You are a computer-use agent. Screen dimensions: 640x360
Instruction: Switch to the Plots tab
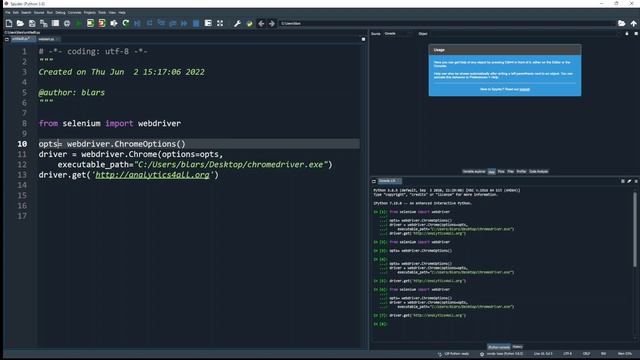point(501,171)
